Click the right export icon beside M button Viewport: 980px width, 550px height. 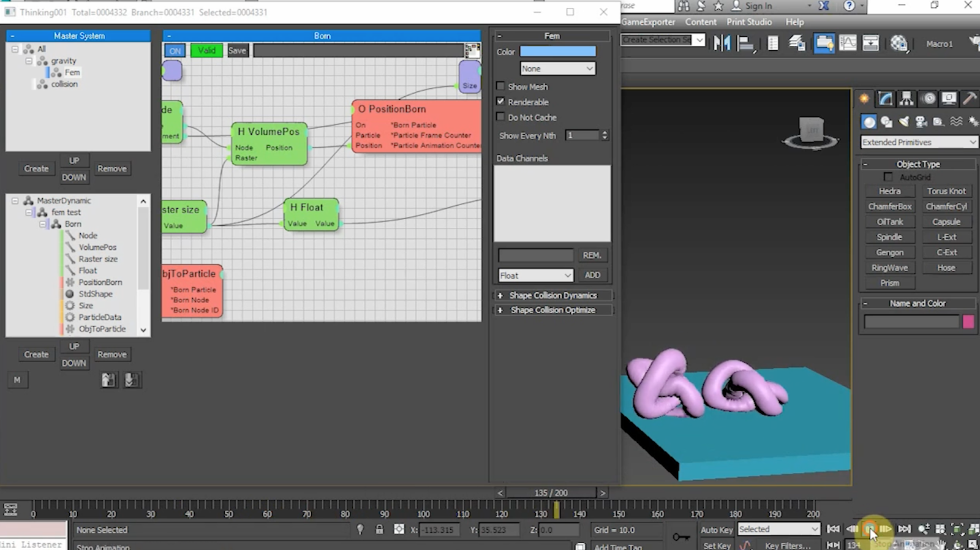coord(132,380)
